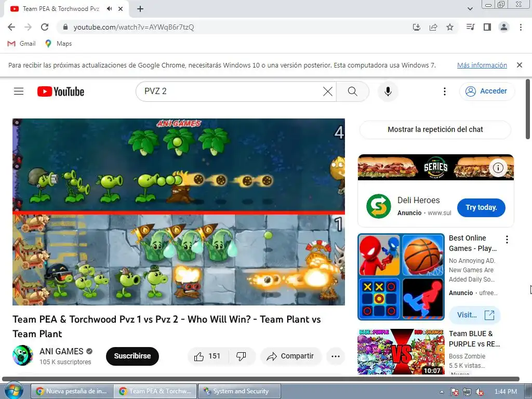532x399 pixels.
Task: Open Team BLUE & PURPLE video thumbnail
Action: pos(401,352)
